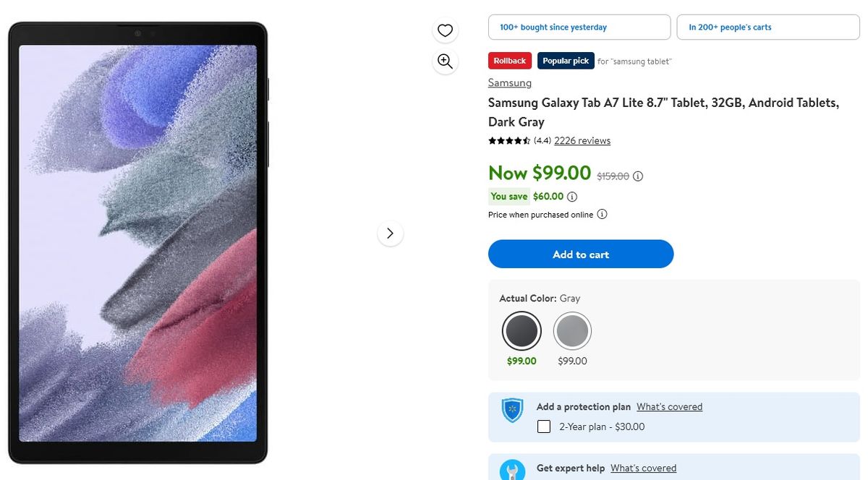The width and height of the screenshot is (868, 480).
Task: Select the Dark Gray $99.00 color swatch
Action: point(522,330)
